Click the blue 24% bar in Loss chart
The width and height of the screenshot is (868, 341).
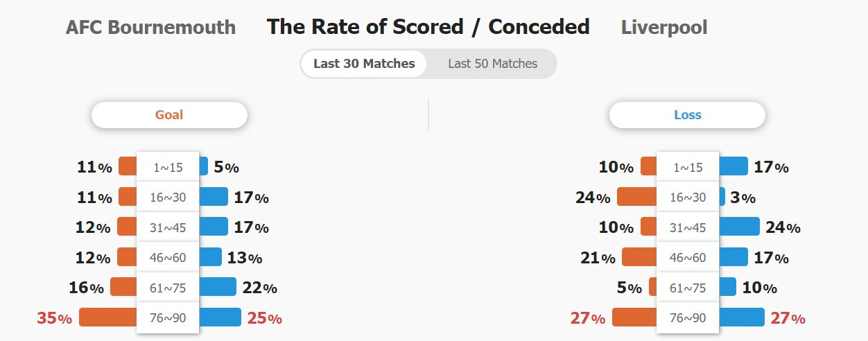click(739, 227)
